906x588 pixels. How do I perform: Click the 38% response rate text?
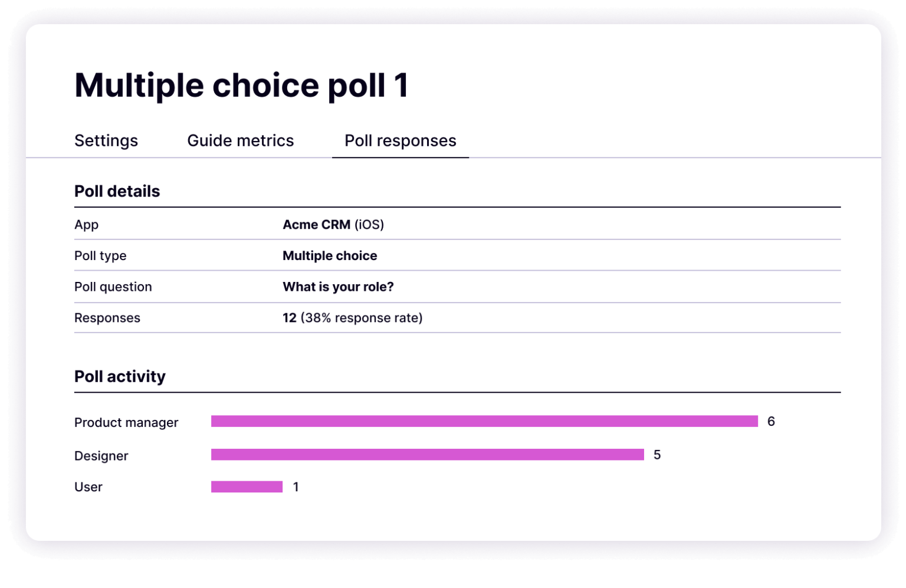361,317
